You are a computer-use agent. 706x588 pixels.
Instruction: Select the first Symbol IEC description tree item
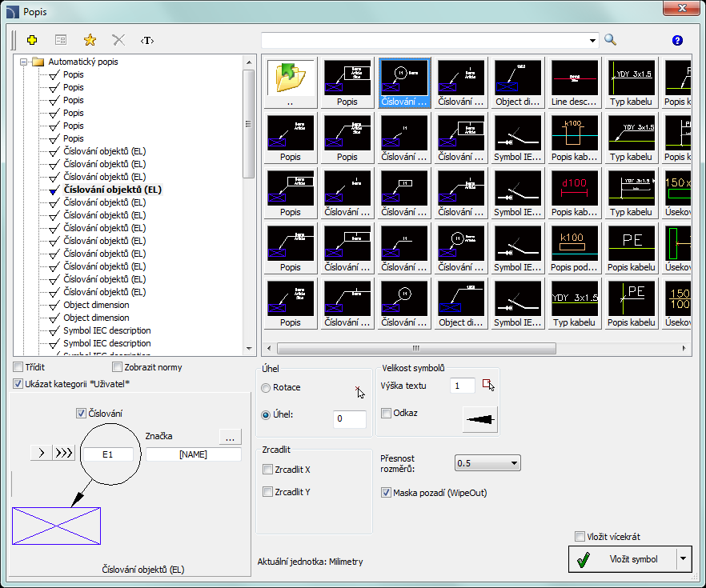pyautogui.click(x=107, y=330)
